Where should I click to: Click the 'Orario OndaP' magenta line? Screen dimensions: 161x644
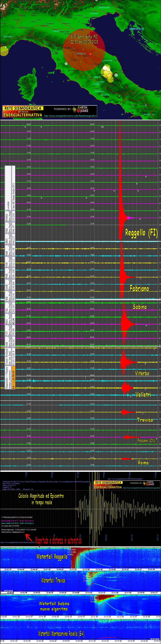(17, 521)
